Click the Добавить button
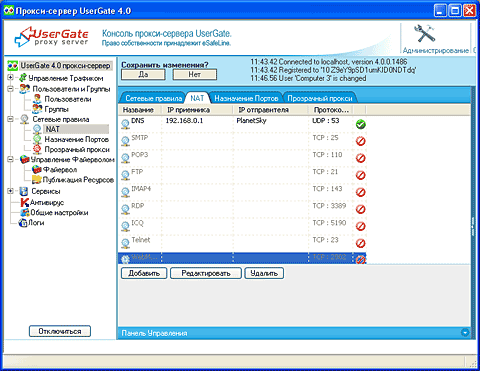Image resolution: width=480 pixels, height=371 pixels. pos(144,273)
